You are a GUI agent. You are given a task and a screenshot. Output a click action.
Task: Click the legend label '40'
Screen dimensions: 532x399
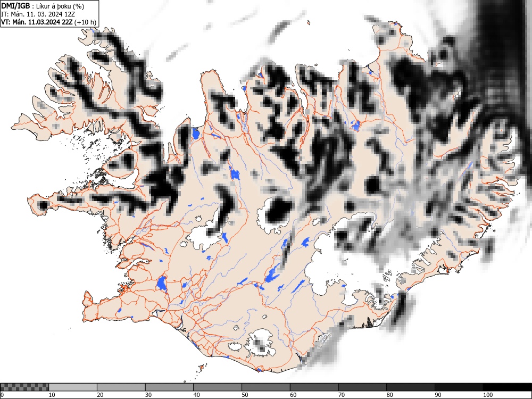pyautogui.click(x=196, y=395)
